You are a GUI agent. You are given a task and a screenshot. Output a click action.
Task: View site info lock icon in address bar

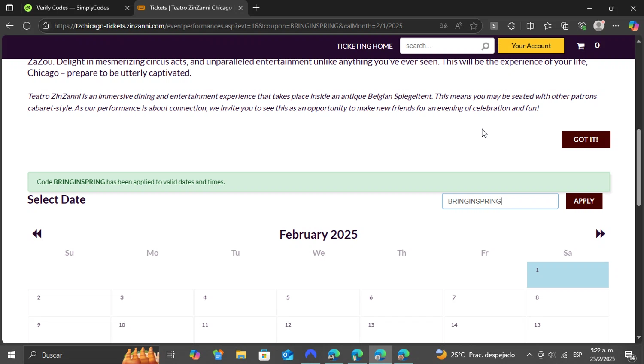46,26
